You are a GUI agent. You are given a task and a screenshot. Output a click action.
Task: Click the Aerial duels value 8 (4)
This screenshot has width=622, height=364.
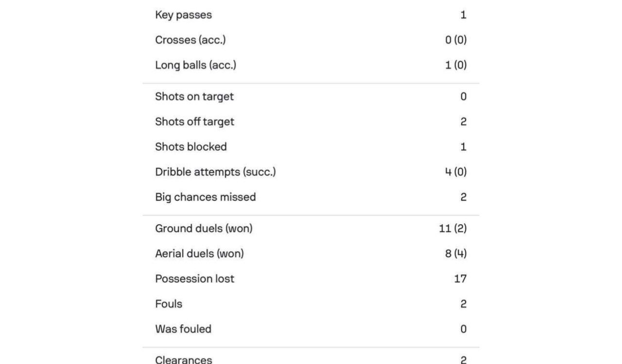click(456, 254)
